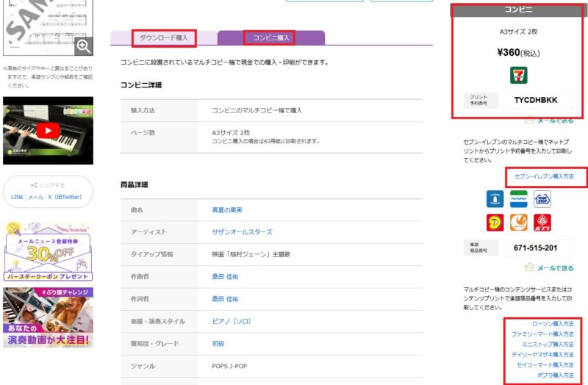Click the 7-Eleven logo icon
Screen dimensions: 588x385
518,75
